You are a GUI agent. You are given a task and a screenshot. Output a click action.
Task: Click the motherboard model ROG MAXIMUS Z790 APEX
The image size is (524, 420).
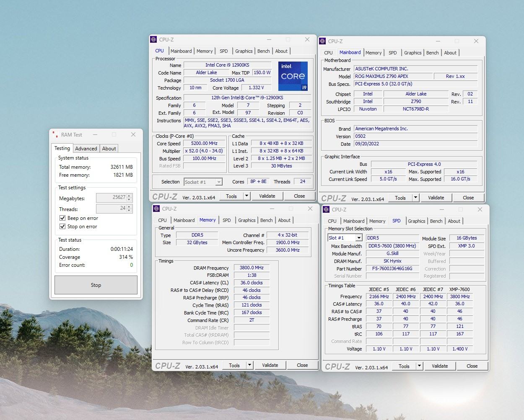point(393,76)
